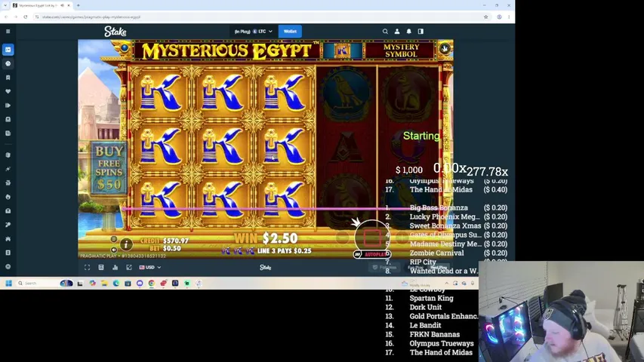Open File Explorer from the taskbar
The image size is (644, 362).
point(104,284)
